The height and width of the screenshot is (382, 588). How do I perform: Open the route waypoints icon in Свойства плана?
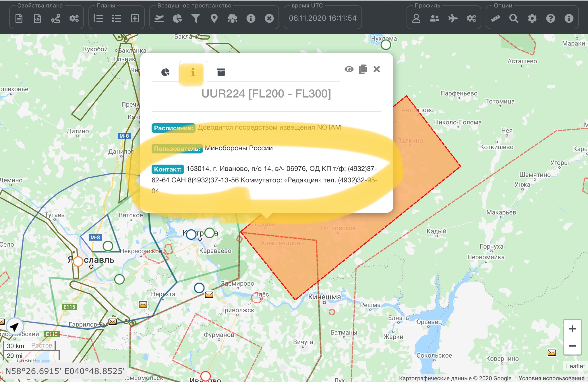(56, 19)
